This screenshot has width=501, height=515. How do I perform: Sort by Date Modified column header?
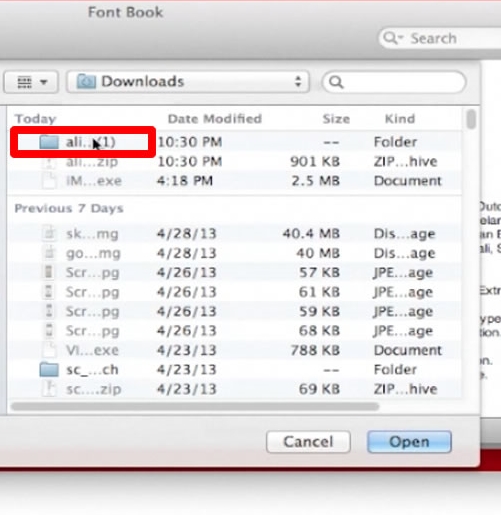click(215, 119)
